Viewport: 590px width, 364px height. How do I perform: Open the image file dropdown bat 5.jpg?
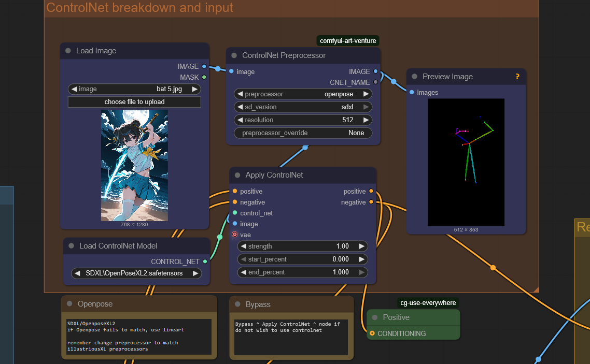pyautogui.click(x=134, y=89)
